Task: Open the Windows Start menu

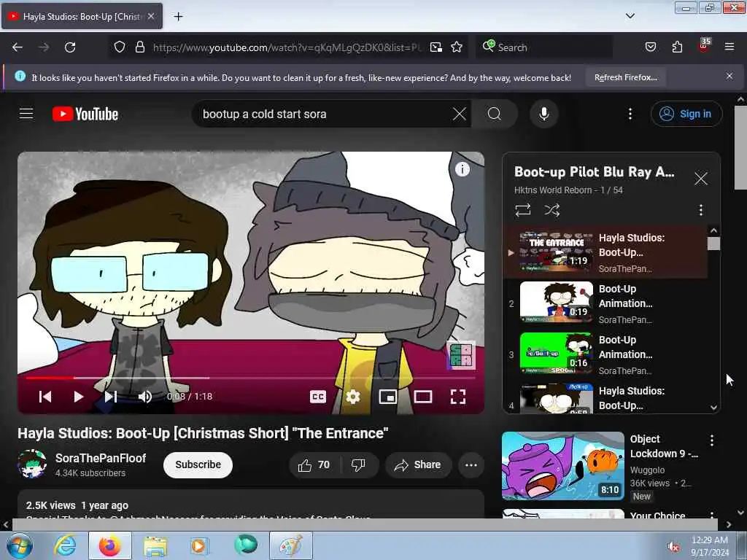Action: (x=20, y=545)
